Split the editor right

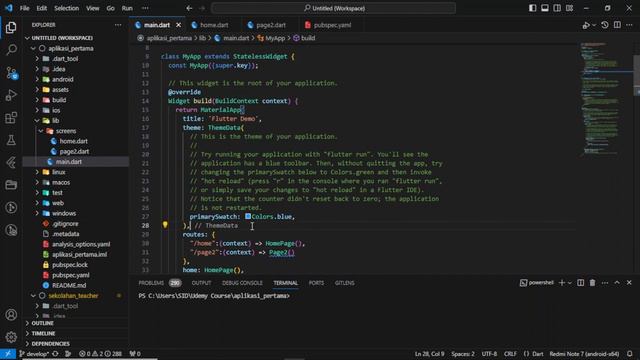click(617, 25)
